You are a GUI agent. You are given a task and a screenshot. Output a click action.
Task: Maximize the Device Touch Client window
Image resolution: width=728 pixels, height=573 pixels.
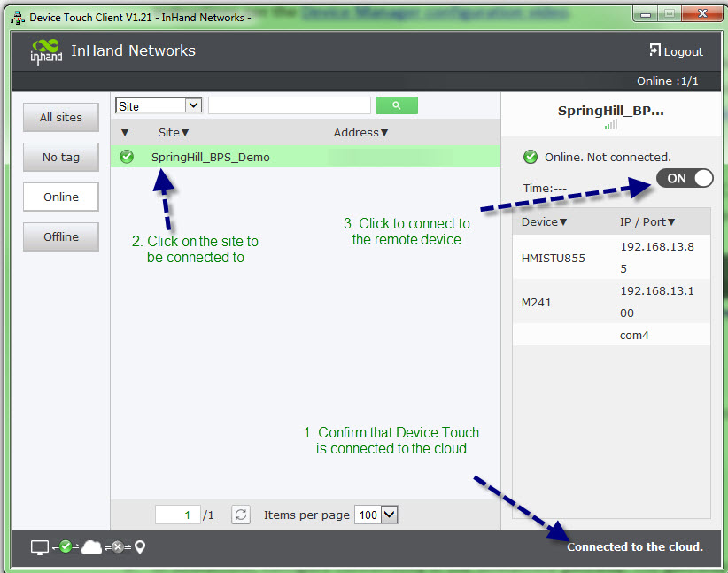670,14
